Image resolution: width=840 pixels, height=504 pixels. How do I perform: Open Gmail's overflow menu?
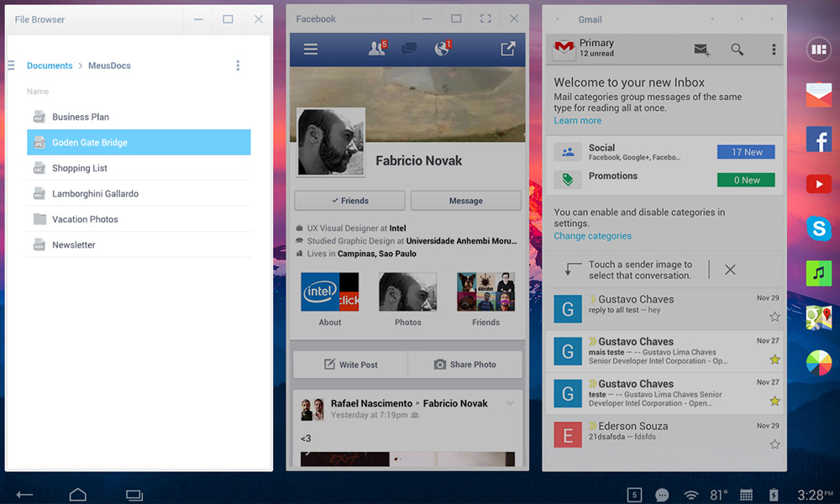click(773, 50)
